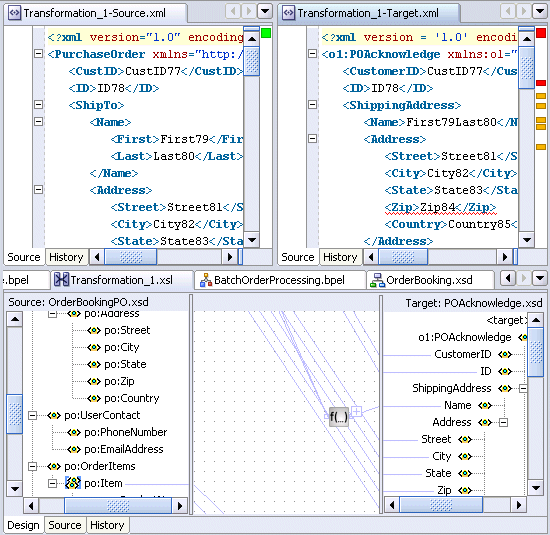Open the History tab of Target.xml editor

coord(340,257)
